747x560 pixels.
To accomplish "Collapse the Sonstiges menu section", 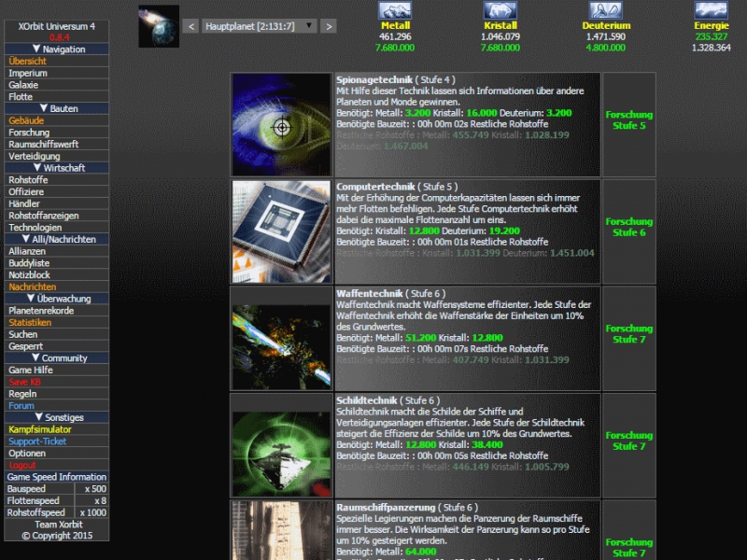I will (x=57, y=417).
